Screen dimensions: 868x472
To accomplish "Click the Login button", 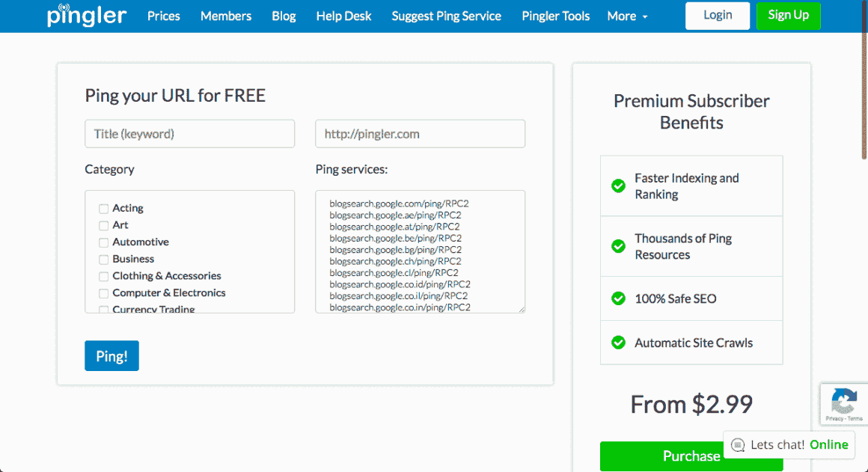I will click(717, 16).
